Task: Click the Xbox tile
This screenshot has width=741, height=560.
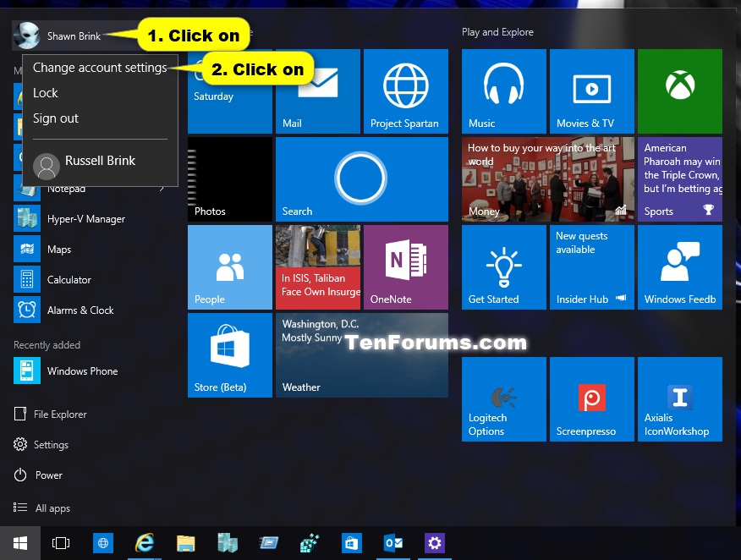Action: point(679,91)
